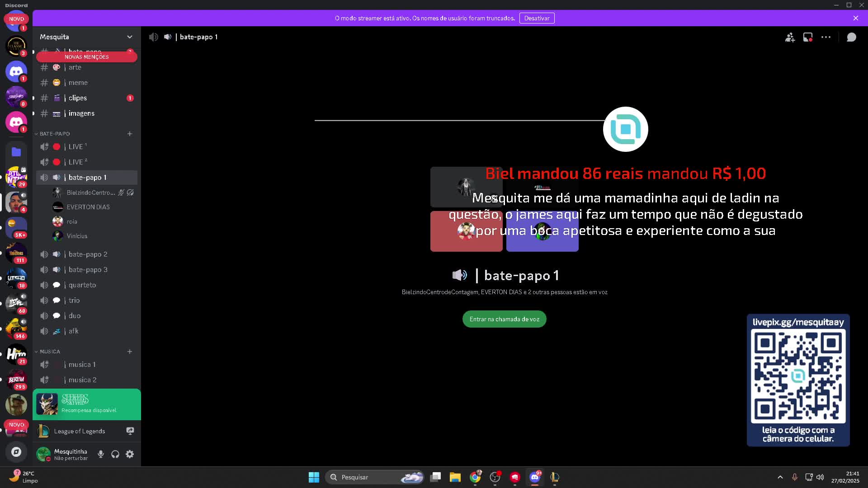Viewport: 868px width, 488px height.
Task: Open Mesquitinha profile status panel
Action: pyautogui.click(x=63, y=454)
